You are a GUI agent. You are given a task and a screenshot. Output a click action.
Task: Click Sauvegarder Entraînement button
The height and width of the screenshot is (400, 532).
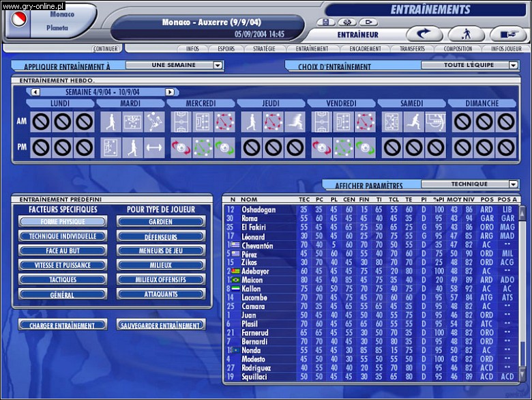click(x=161, y=325)
